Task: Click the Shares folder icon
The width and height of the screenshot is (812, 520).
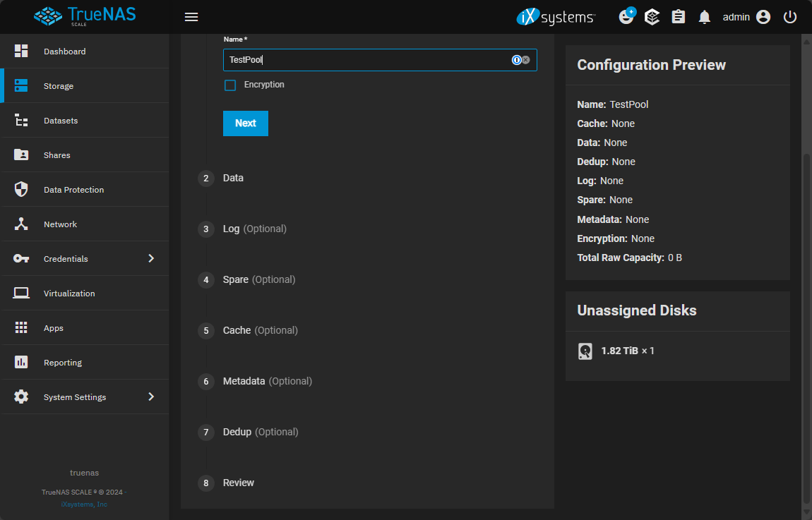Action: (x=21, y=155)
